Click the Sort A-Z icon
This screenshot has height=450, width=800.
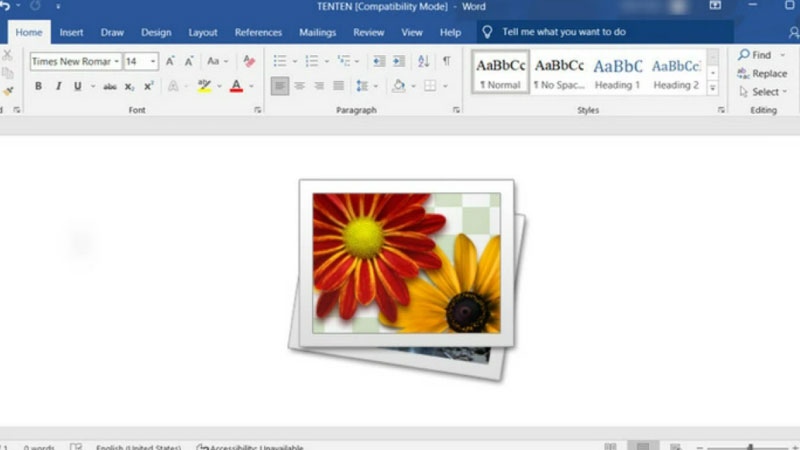pos(423,61)
